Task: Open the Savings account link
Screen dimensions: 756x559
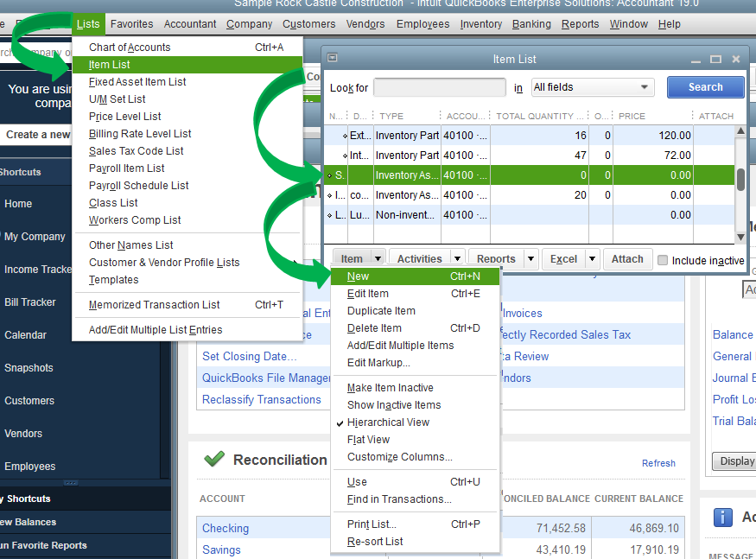Action: coord(221,550)
